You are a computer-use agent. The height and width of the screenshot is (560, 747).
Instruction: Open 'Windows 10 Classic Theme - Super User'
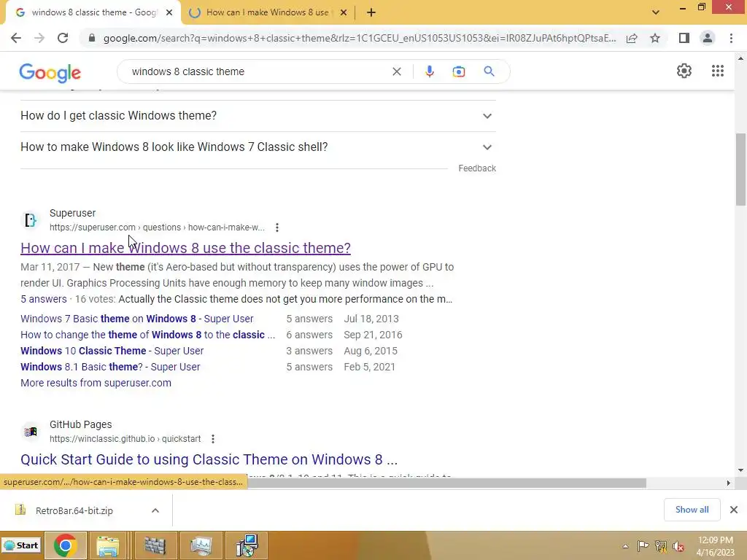click(x=112, y=351)
